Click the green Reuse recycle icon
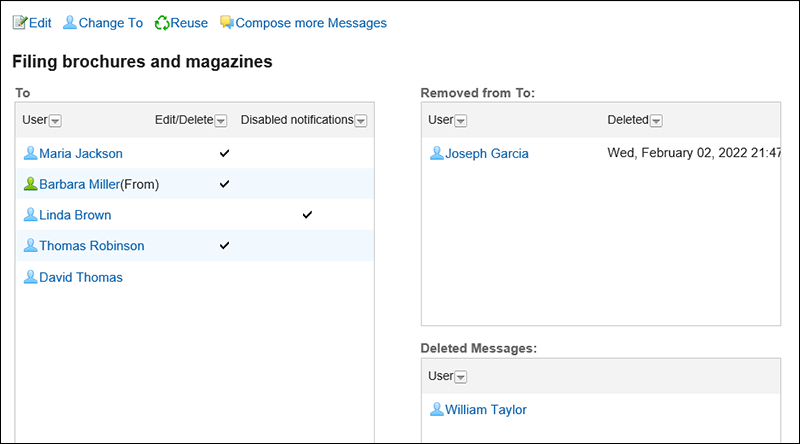Viewport: 800px width, 444px height. (x=162, y=23)
